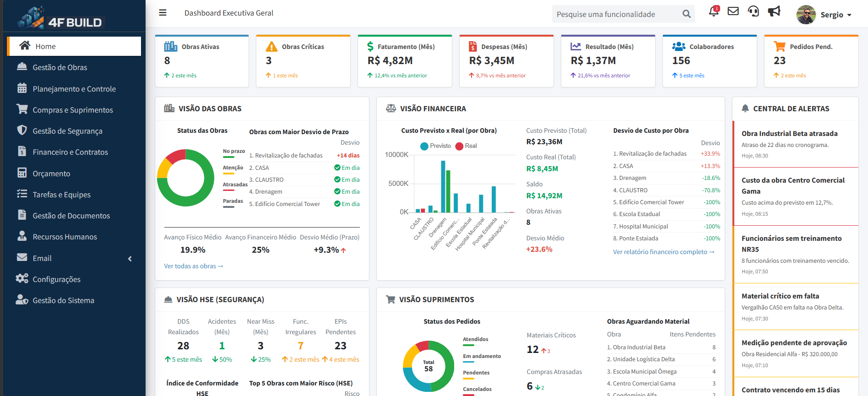Click the Configurações gears icon

click(22, 279)
